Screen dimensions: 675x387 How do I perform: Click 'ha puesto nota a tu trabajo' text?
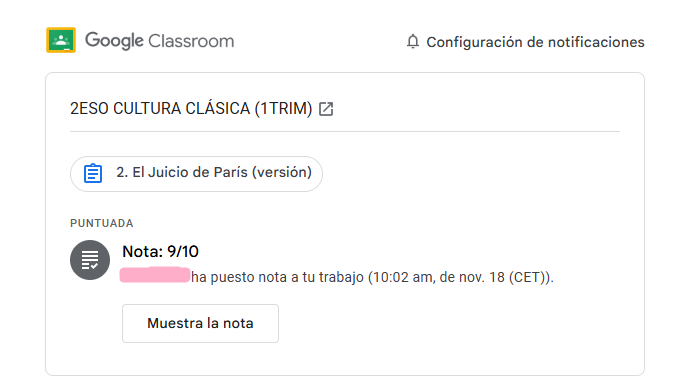coord(278,277)
